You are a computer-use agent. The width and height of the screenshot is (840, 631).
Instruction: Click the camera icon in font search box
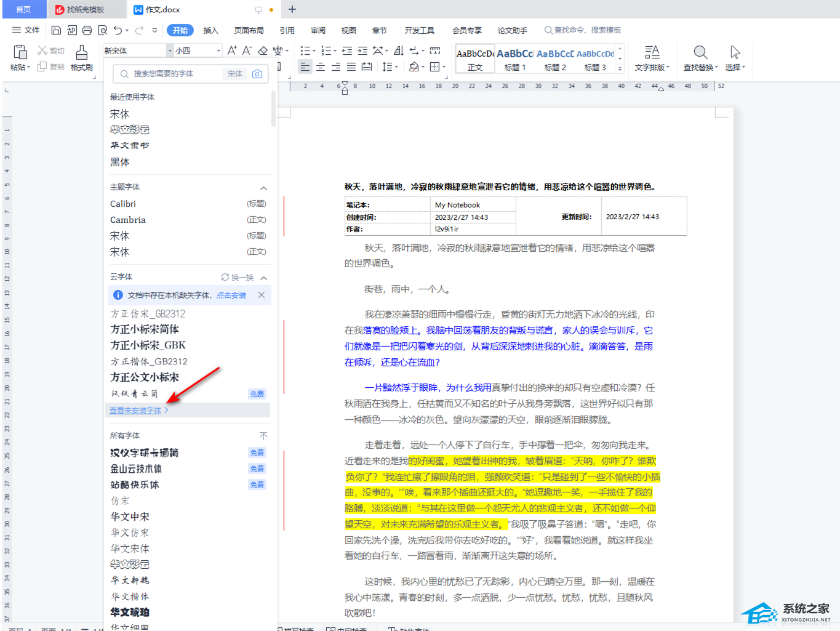point(257,74)
